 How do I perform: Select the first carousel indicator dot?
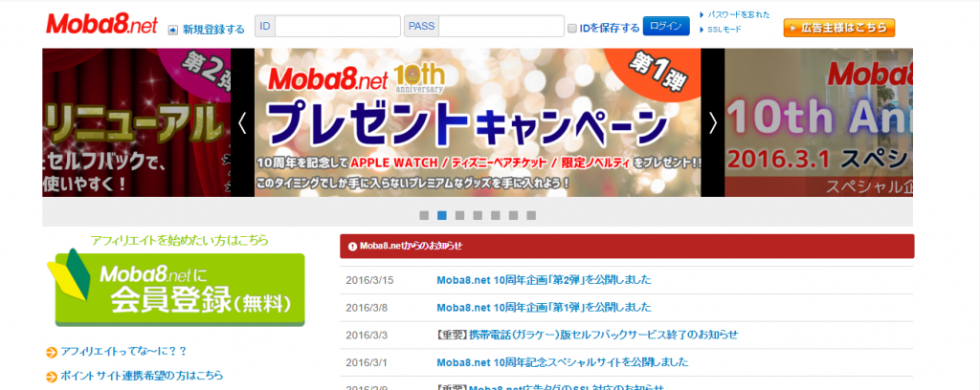[x=424, y=215]
